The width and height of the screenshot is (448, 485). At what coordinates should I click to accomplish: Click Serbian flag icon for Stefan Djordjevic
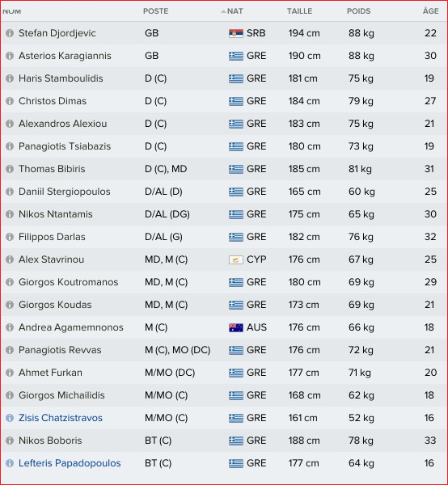click(x=236, y=33)
